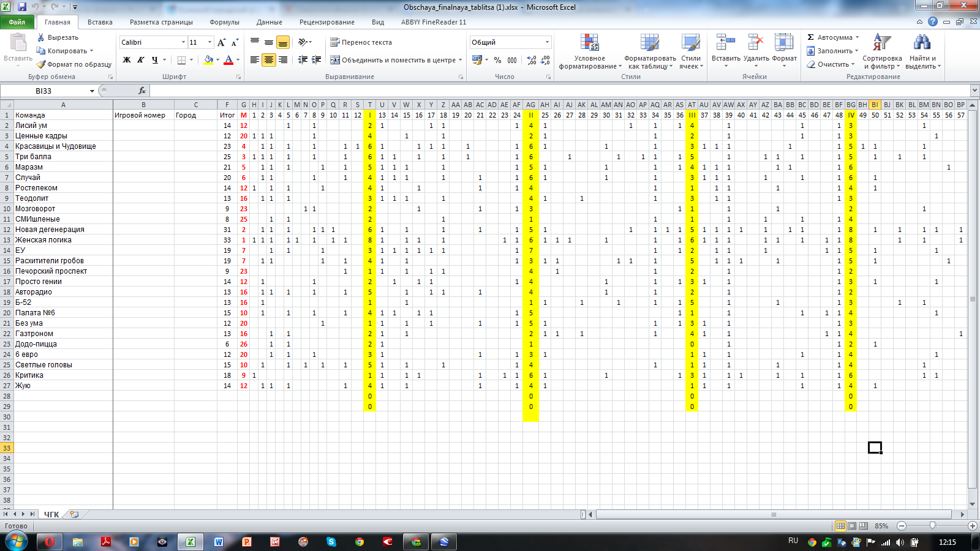The image size is (980, 551).
Task: Switch to the Формулы ribbon tab
Action: [224, 22]
